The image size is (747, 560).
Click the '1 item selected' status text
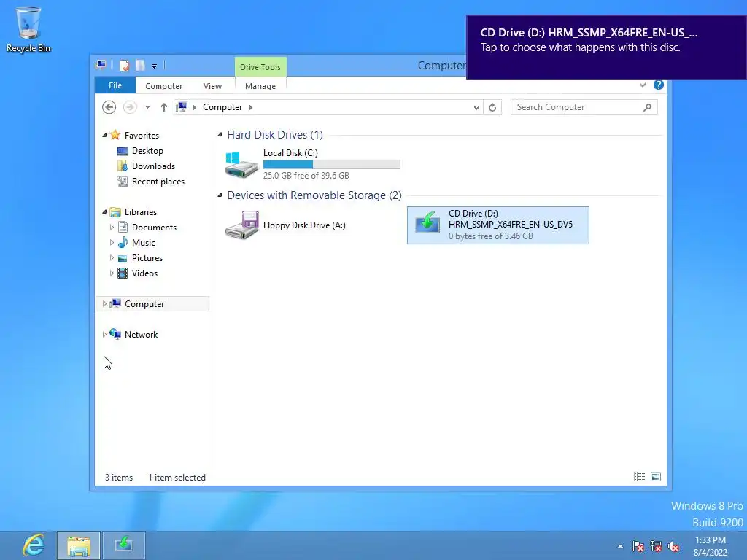click(177, 477)
